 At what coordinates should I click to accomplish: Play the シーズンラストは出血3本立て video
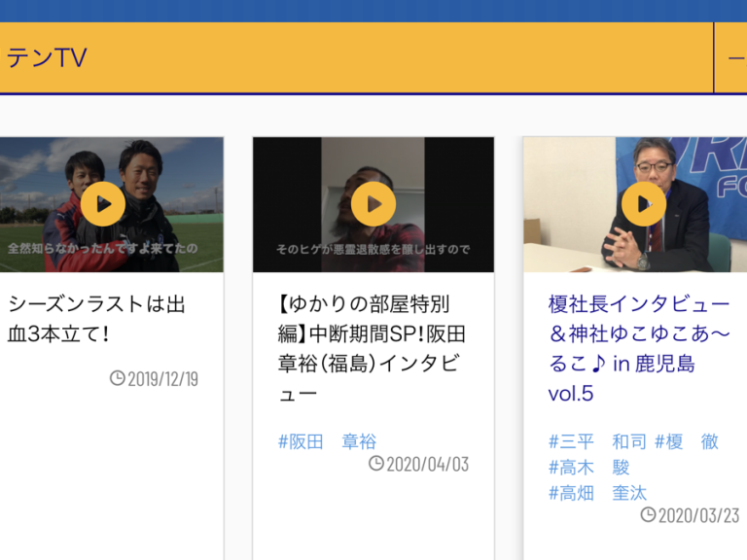point(103,204)
